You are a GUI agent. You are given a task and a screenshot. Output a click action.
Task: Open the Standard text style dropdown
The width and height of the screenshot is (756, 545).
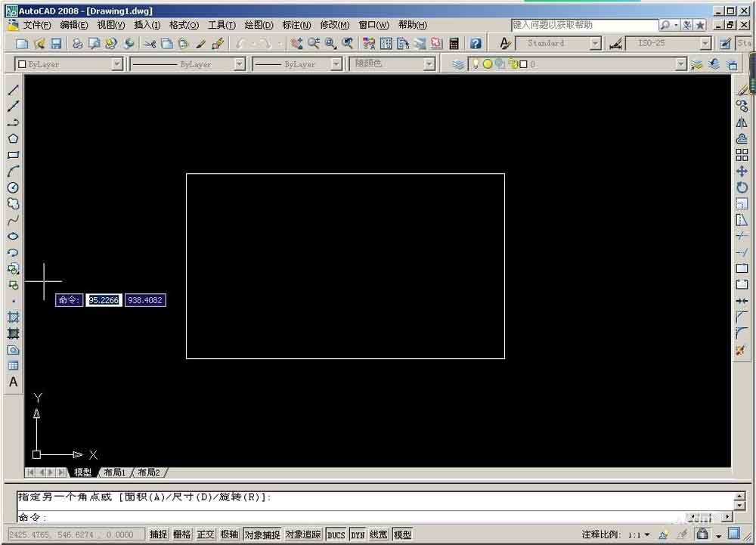tap(596, 43)
